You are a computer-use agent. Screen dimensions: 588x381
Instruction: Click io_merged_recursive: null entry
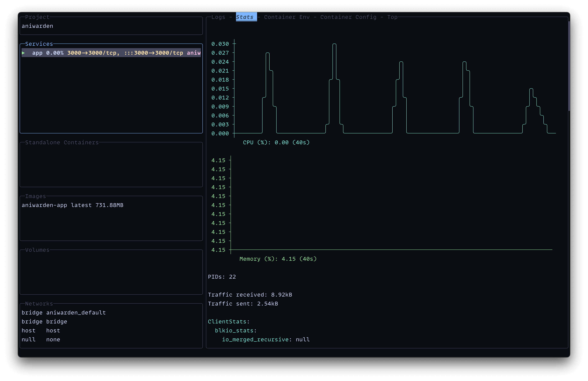[266, 339]
